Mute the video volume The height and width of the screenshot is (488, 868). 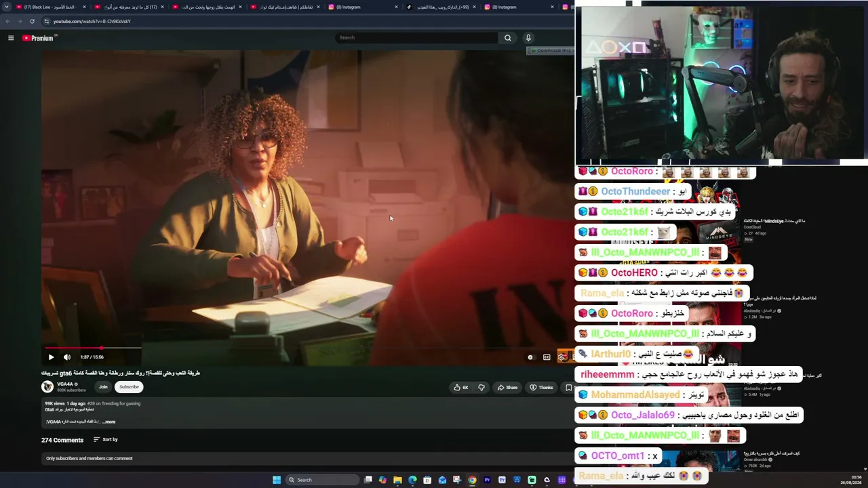(x=67, y=357)
